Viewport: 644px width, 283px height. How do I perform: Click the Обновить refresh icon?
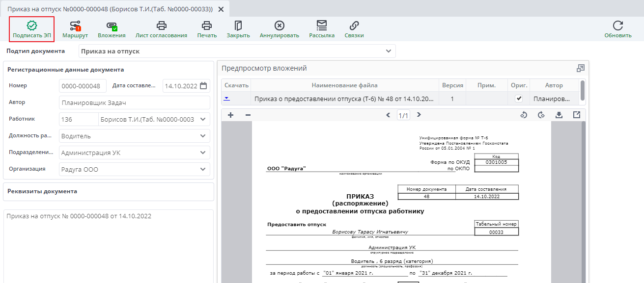(x=618, y=28)
